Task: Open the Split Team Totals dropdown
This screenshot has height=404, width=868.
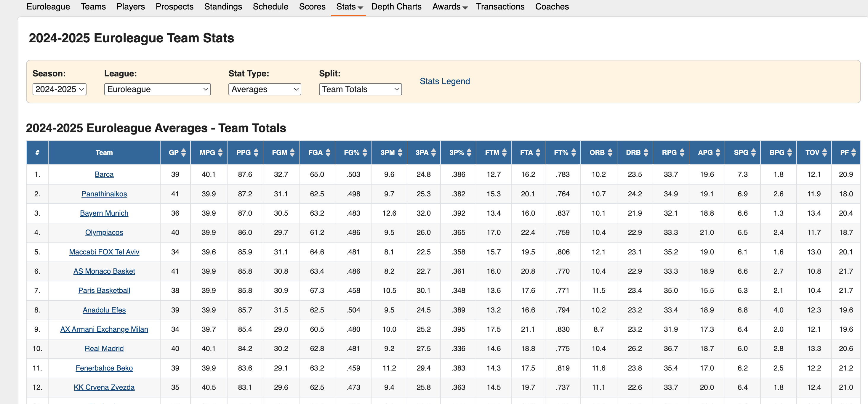Action: 360,89
